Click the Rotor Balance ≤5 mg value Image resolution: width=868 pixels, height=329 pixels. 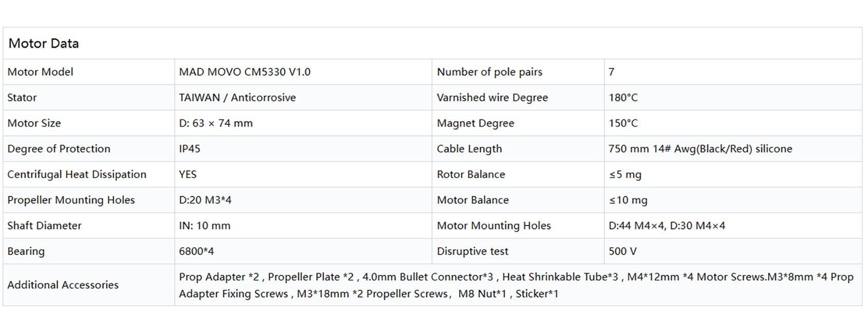pos(625,175)
